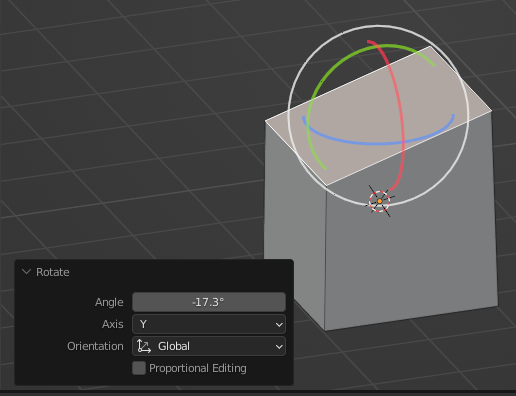Click the orange object origin dot
Image resolution: width=516 pixels, height=396 pixels.
point(379,201)
